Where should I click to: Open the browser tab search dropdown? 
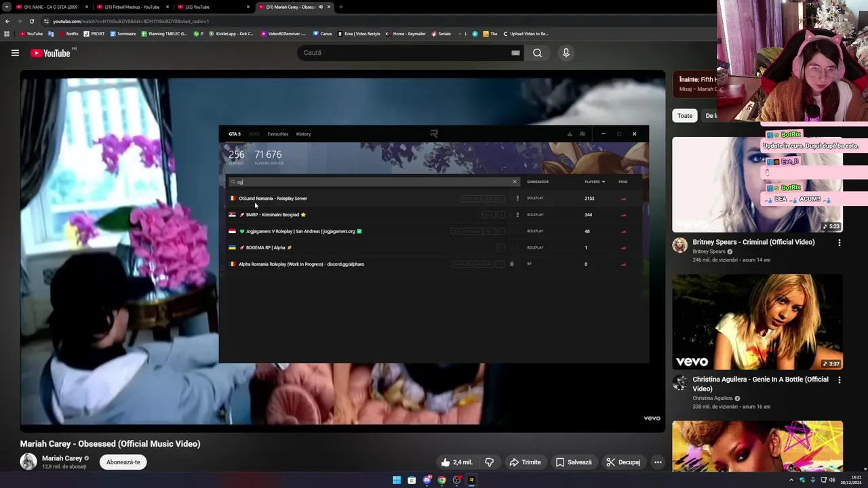[x=7, y=7]
